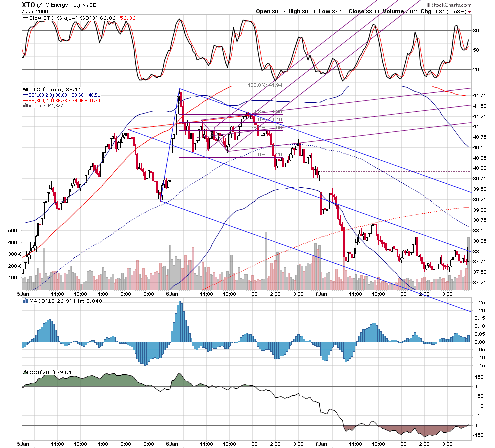The width and height of the screenshot is (495, 448).
Task: Click the "Volume 441,827" legend text
Action: tap(46, 105)
